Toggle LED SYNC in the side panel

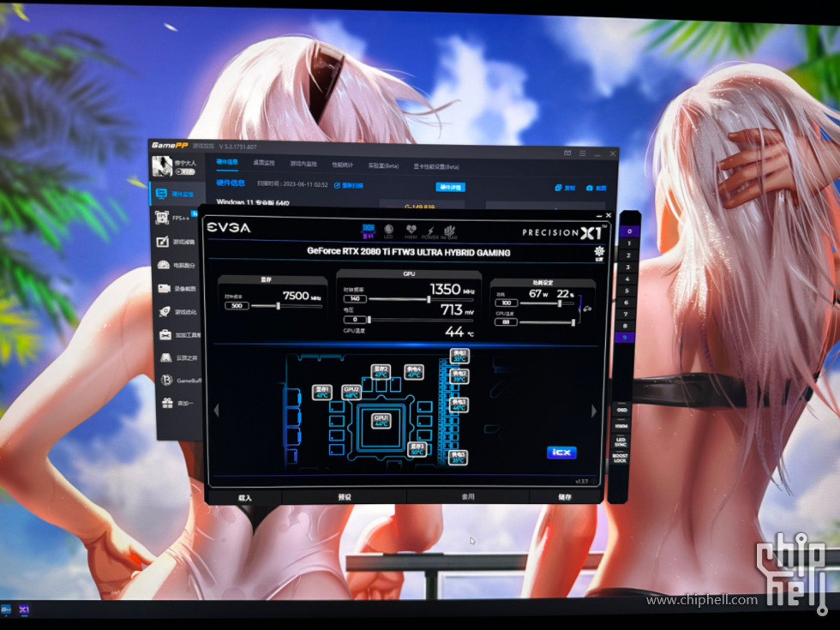(x=621, y=442)
